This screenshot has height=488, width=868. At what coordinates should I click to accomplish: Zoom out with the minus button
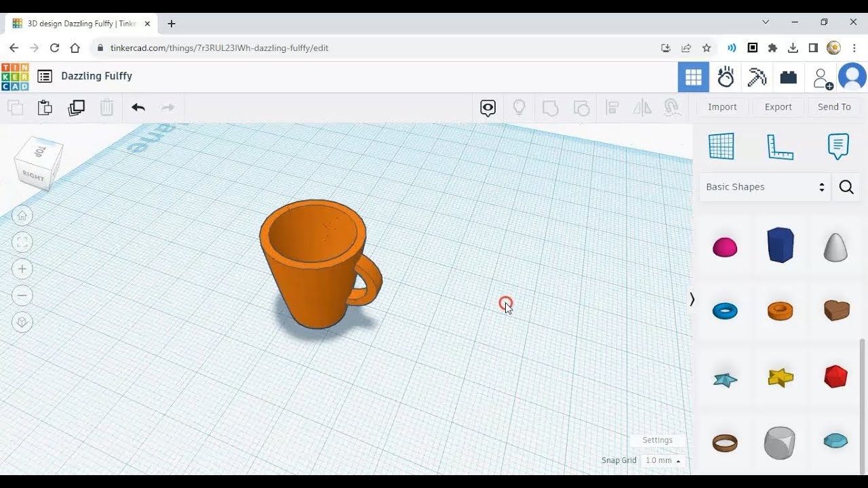point(22,296)
